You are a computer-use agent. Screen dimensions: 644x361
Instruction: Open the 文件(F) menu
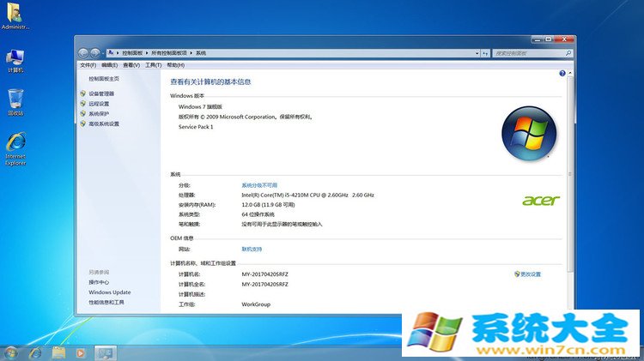(x=88, y=65)
